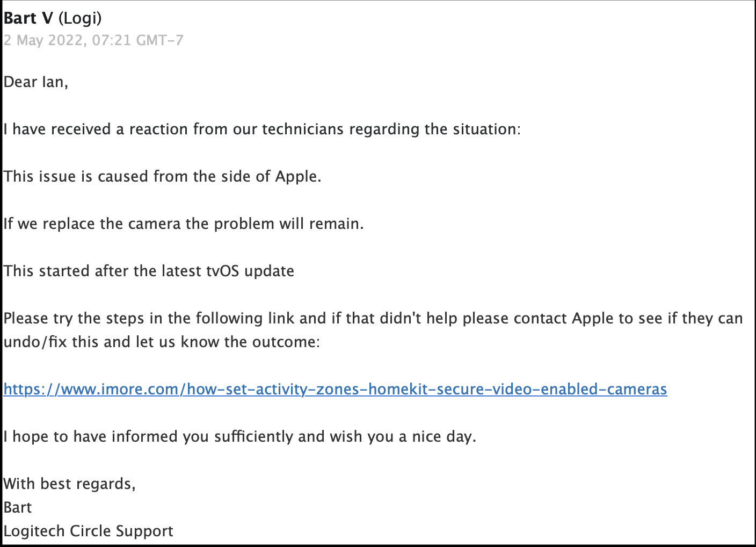756x547 pixels.
Task: Click the (Logi) label beside the sender
Action: point(80,18)
